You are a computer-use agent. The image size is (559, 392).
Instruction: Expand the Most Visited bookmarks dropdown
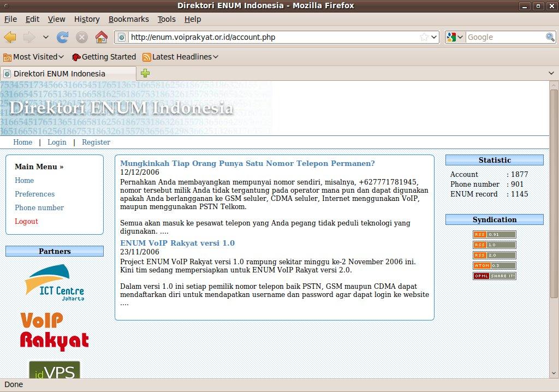34,57
